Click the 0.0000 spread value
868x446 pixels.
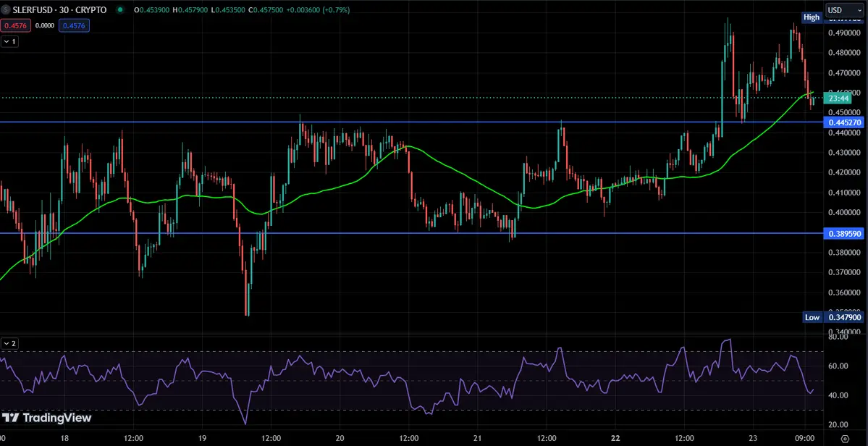[x=45, y=25]
